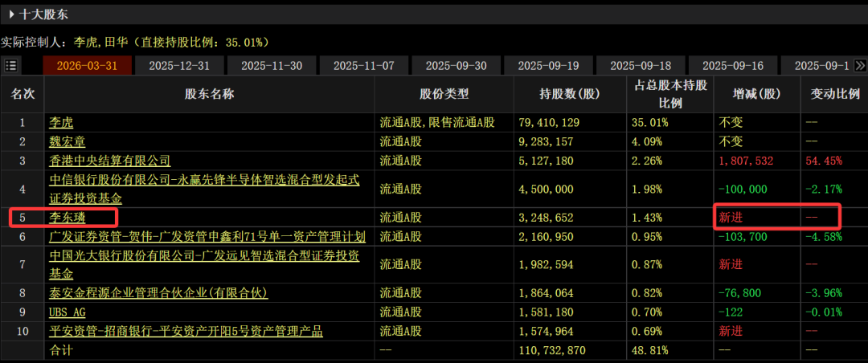The width and height of the screenshot is (868, 363).
Task: Collapse the 十大股东 section triangle
Action: 11,15
